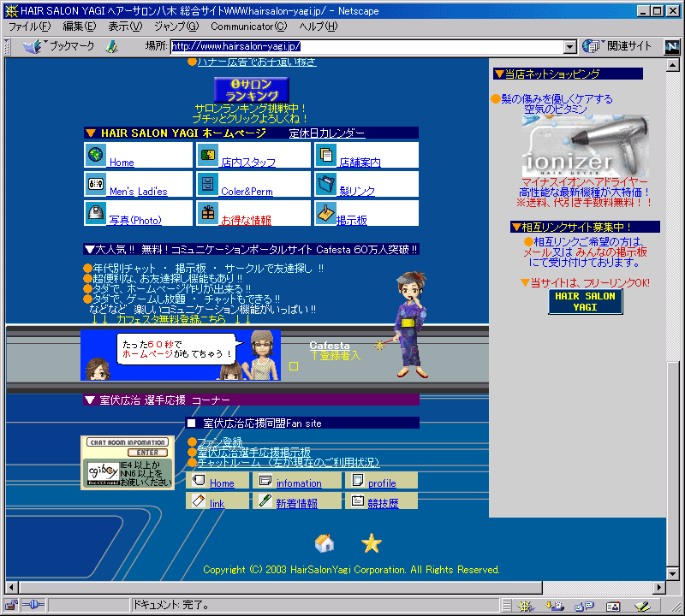Image resolution: width=685 pixels, height=616 pixels.
Task: Open Mail inbox from component bar
Action: point(555,606)
